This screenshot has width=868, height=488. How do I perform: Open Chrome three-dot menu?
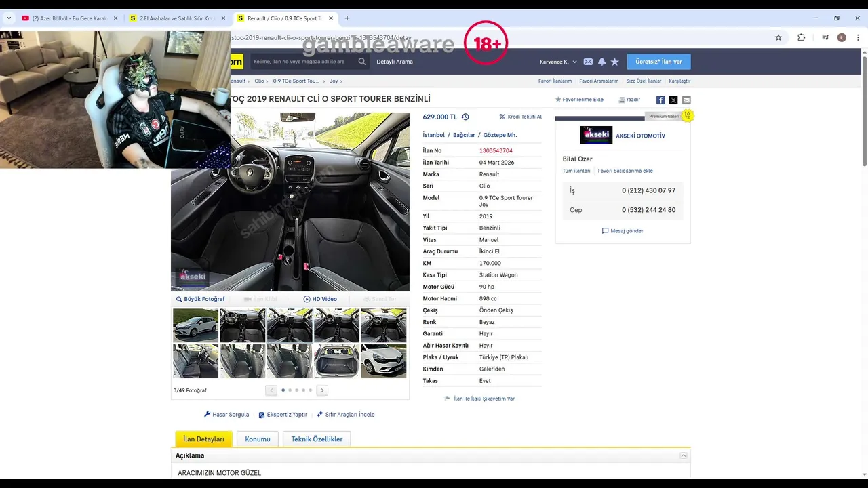click(859, 37)
